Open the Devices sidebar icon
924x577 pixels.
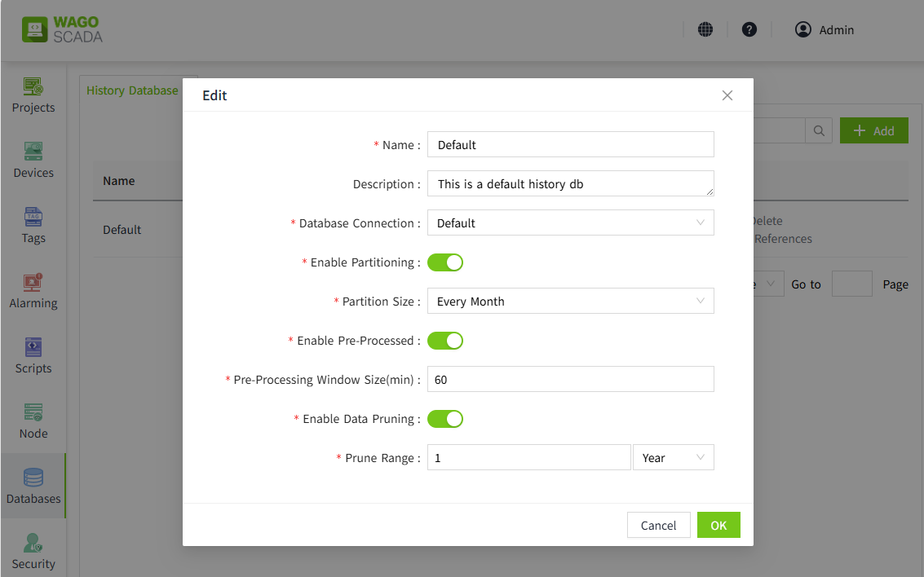(33, 152)
